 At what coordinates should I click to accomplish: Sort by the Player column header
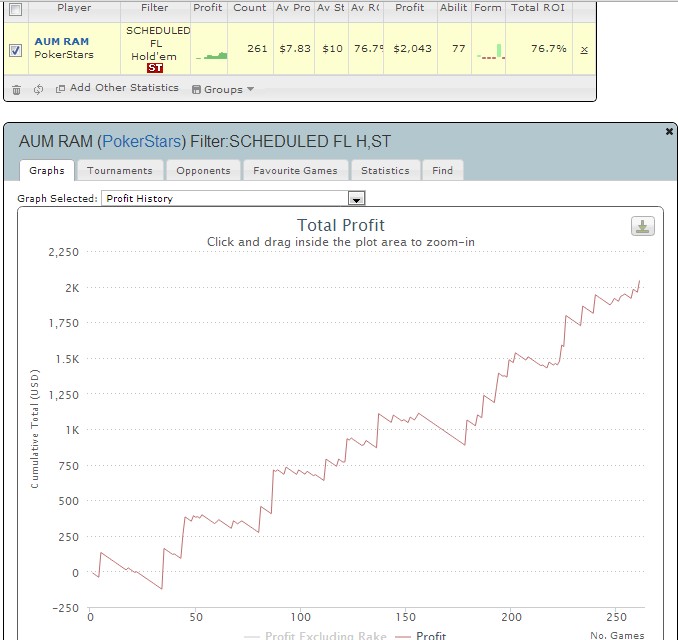74,8
